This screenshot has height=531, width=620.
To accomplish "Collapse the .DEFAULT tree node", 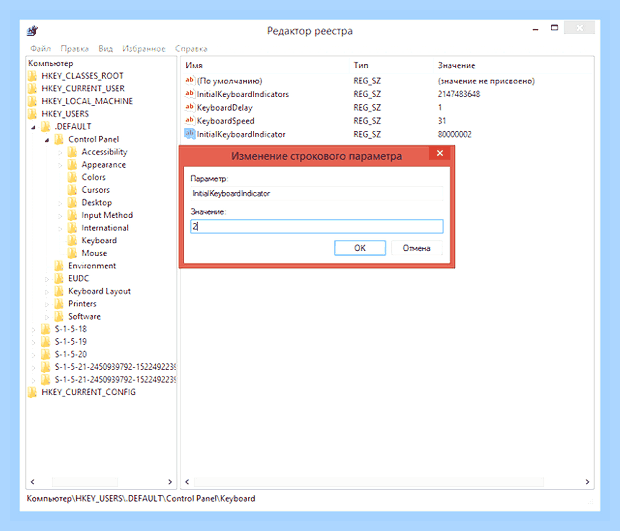I will pos(34,127).
